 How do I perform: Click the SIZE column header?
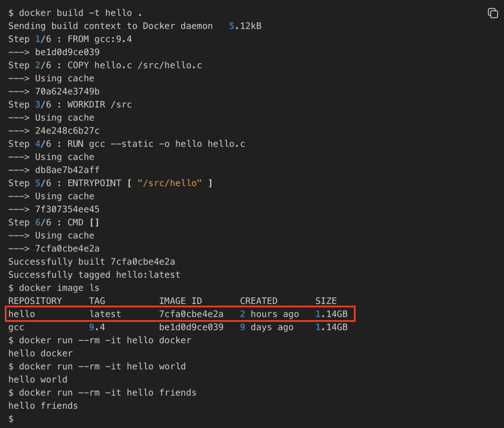pos(326,301)
